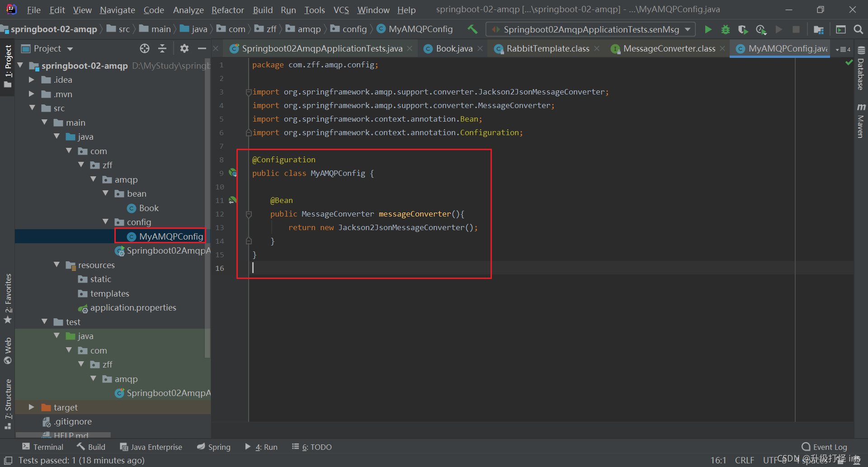
Task: Open the Web tool window
Action: (8, 350)
